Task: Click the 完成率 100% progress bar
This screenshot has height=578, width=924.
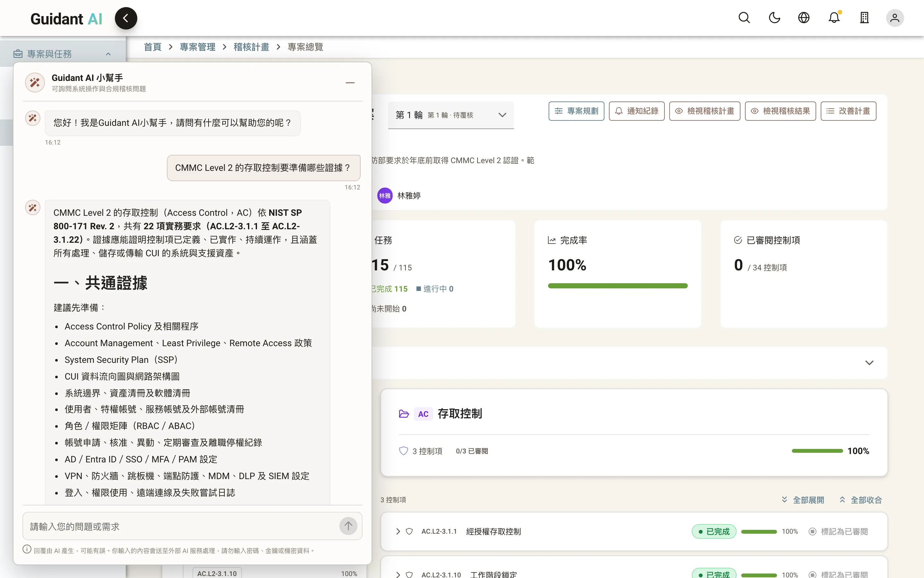Action: [x=617, y=285]
